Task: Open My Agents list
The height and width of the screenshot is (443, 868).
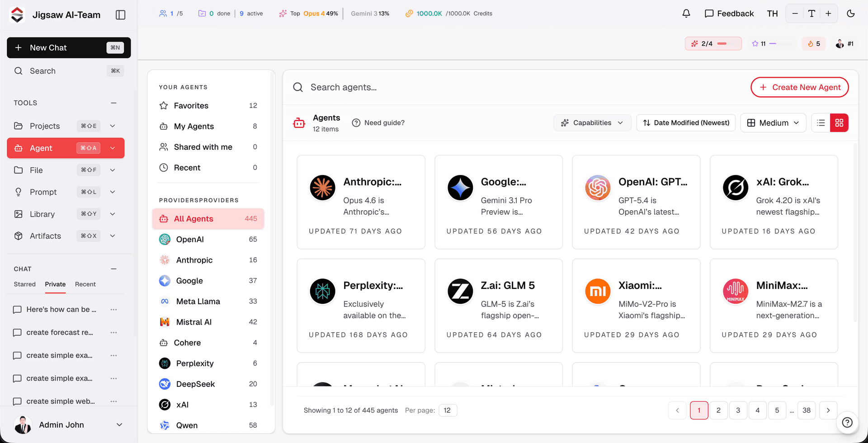Action: click(x=208, y=126)
